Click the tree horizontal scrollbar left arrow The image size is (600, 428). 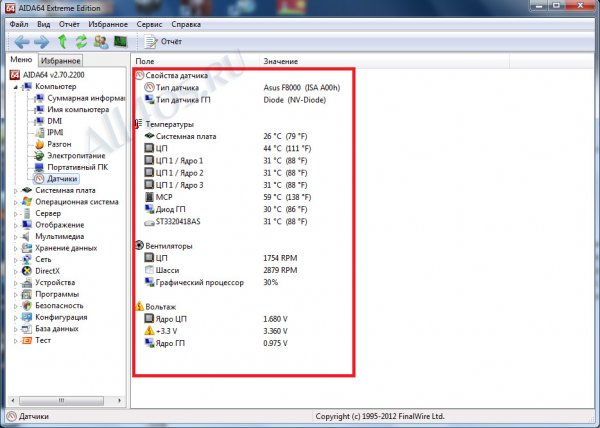click(x=13, y=400)
